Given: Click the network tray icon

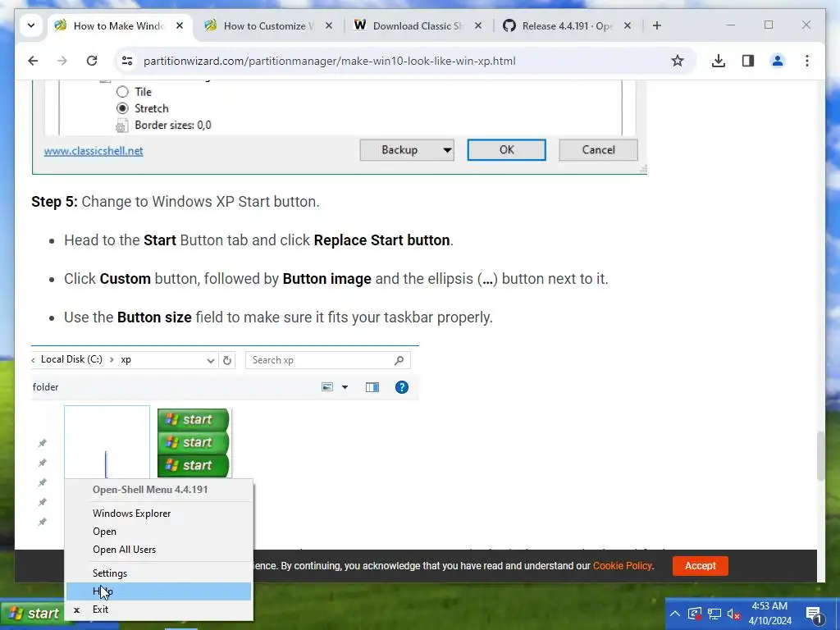Looking at the screenshot, I should (x=714, y=614).
